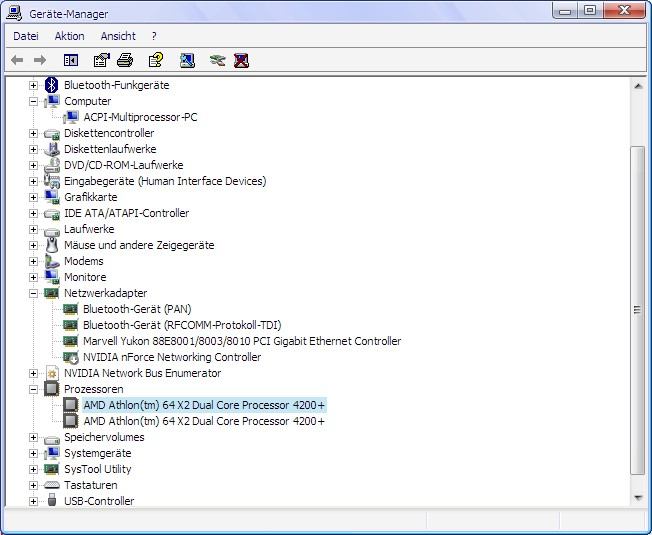Click the Modems phone icon
Screen dimensions: 652x535
[52, 261]
